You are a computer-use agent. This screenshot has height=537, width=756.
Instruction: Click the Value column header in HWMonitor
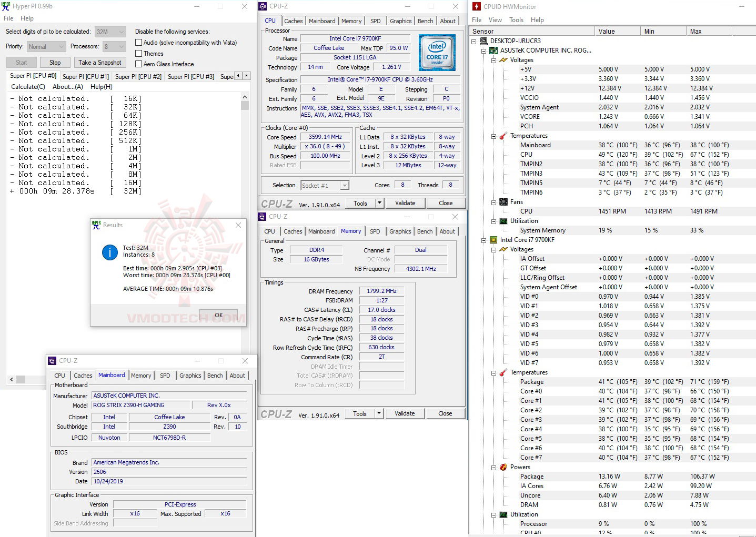tap(618, 32)
